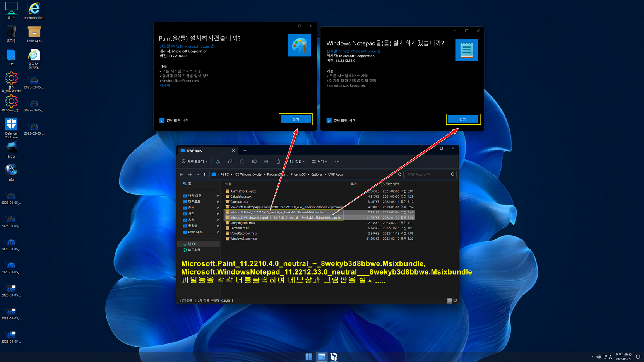Open Microsoft Store app link in Paint installer
This screenshot has width=644, height=362.
click(187, 46)
